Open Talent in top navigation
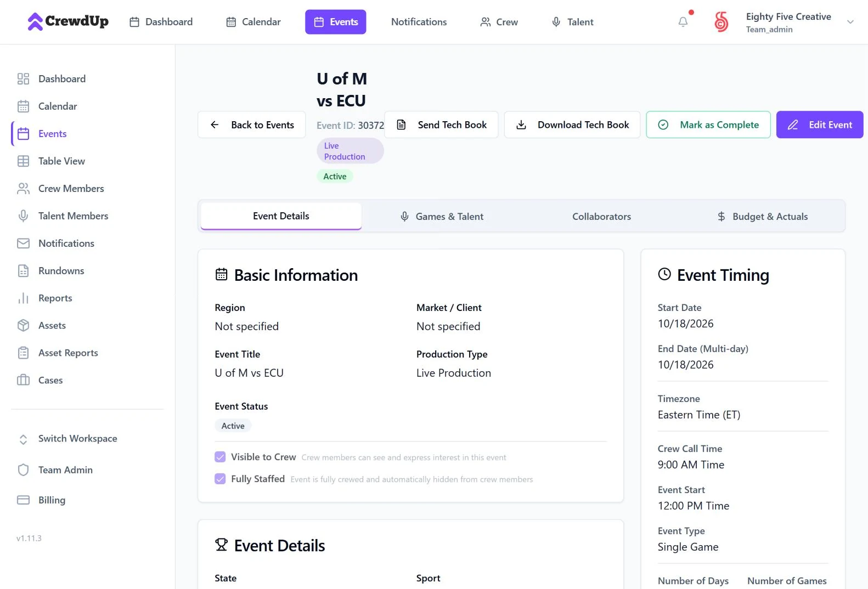This screenshot has height=589, width=868. [572, 22]
